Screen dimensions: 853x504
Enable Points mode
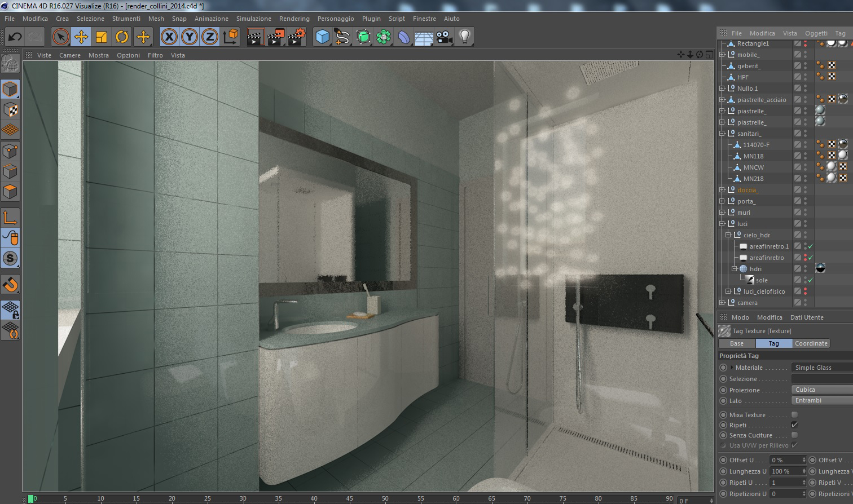[10, 151]
